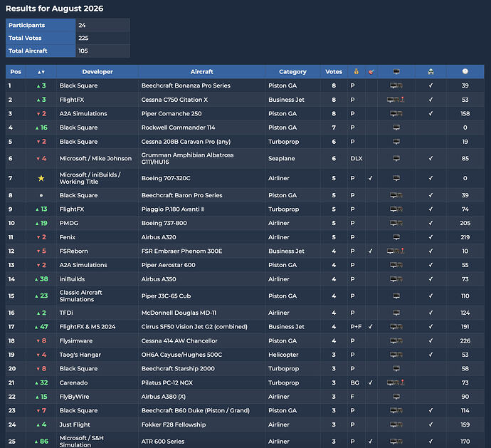The width and height of the screenshot is (491, 448).
Task: Click platform icons in FSR Embraer Phenom 300E row
Action: click(x=396, y=251)
